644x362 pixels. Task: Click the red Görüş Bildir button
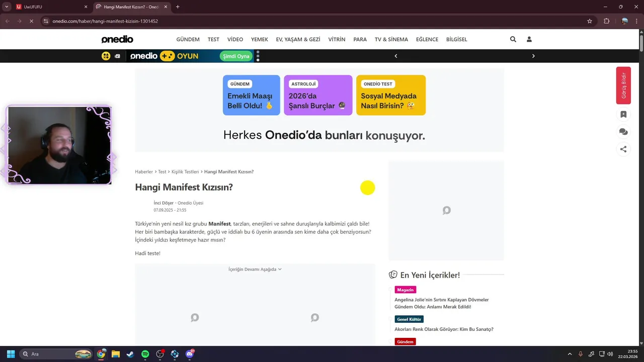click(623, 85)
